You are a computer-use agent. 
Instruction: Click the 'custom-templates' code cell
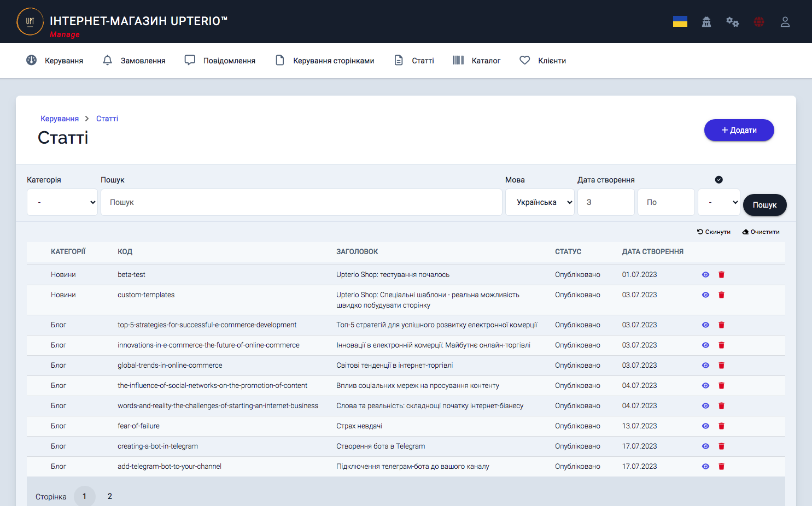pos(146,295)
